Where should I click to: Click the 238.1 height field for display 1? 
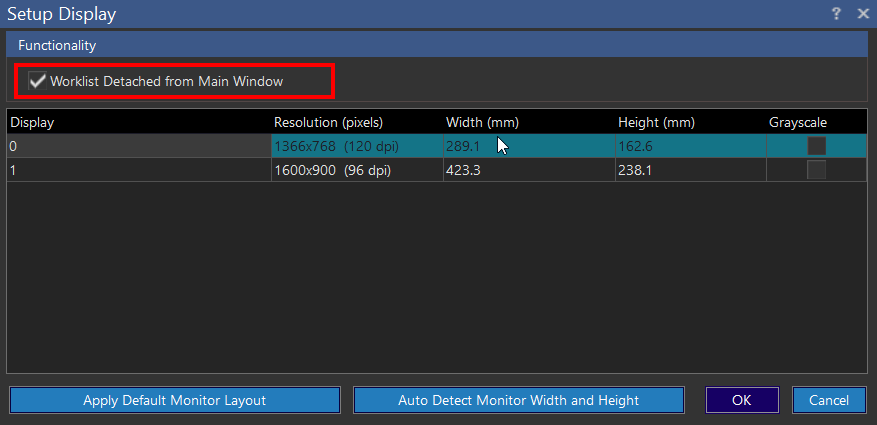[x=690, y=170]
